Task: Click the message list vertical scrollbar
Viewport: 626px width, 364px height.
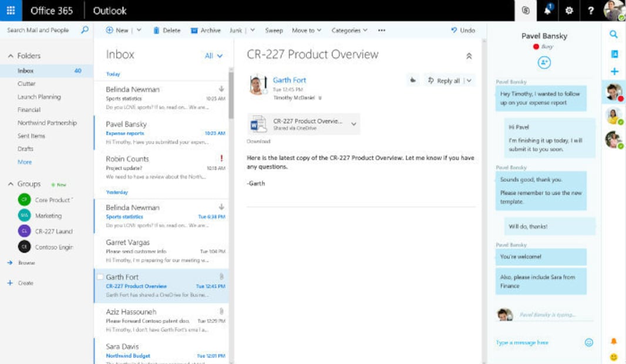Action: click(x=231, y=94)
